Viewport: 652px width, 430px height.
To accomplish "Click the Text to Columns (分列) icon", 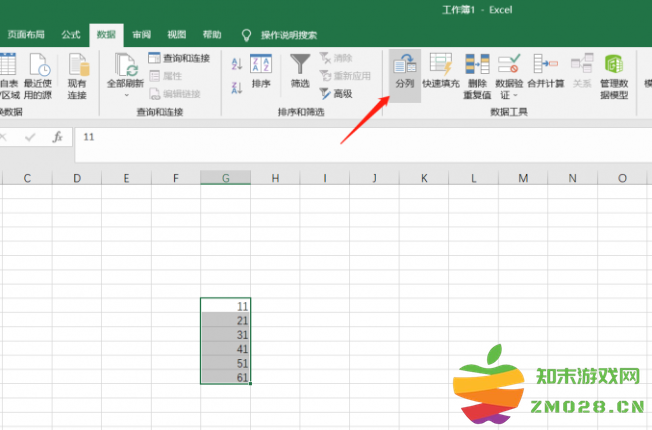I will point(405,64).
